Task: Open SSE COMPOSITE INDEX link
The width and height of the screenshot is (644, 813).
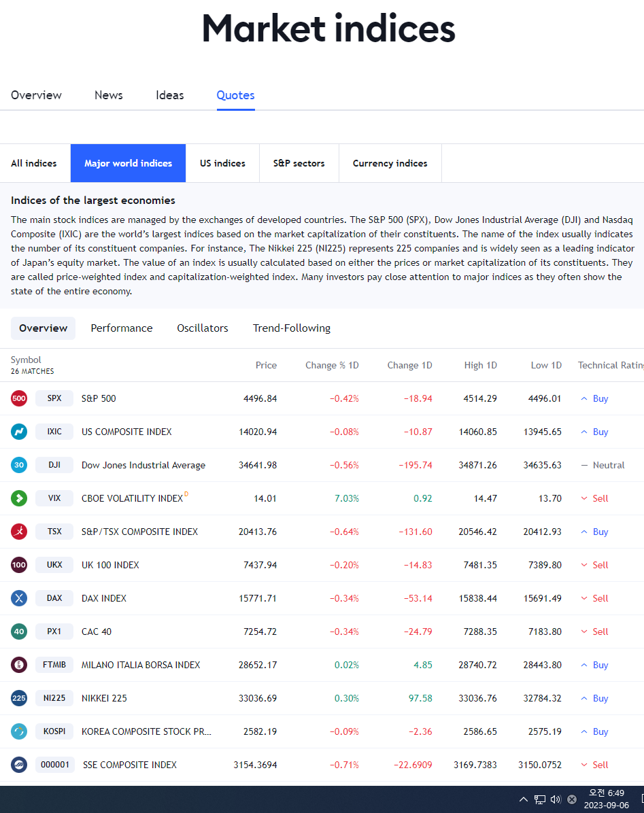Action: pos(130,765)
